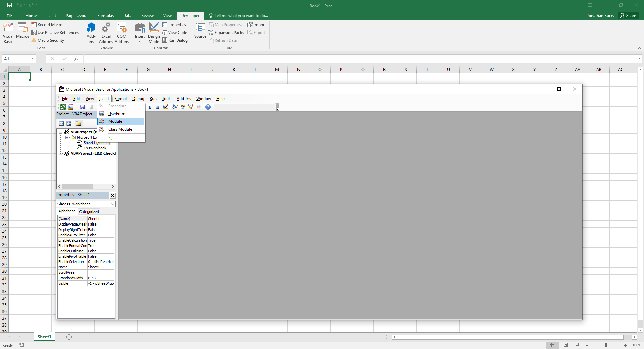Image resolution: width=644 pixels, height=349 pixels.
Task: Collapse Microsoft Excel Objects folder node
Action: coord(67,137)
